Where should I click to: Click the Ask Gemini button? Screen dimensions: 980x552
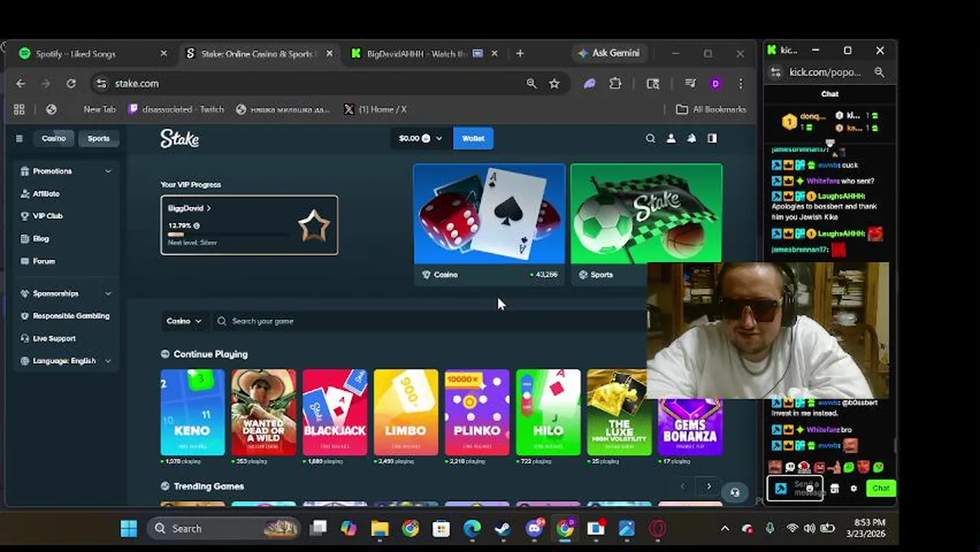pyautogui.click(x=609, y=54)
